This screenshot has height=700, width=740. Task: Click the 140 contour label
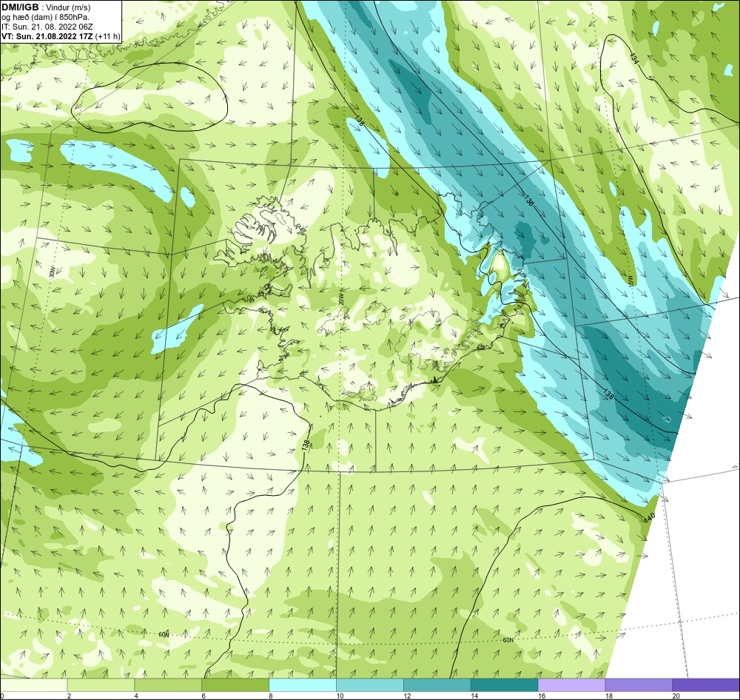650,517
